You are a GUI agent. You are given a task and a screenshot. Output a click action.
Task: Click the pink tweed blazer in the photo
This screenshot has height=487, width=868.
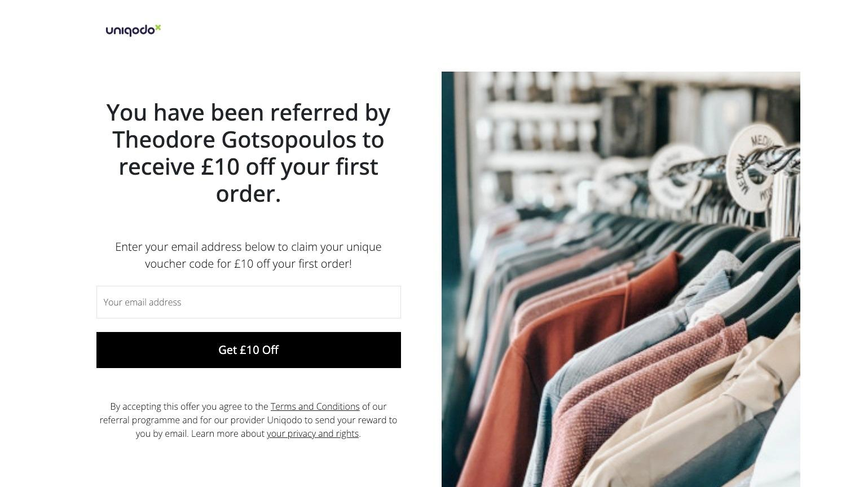pyautogui.click(x=649, y=378)
